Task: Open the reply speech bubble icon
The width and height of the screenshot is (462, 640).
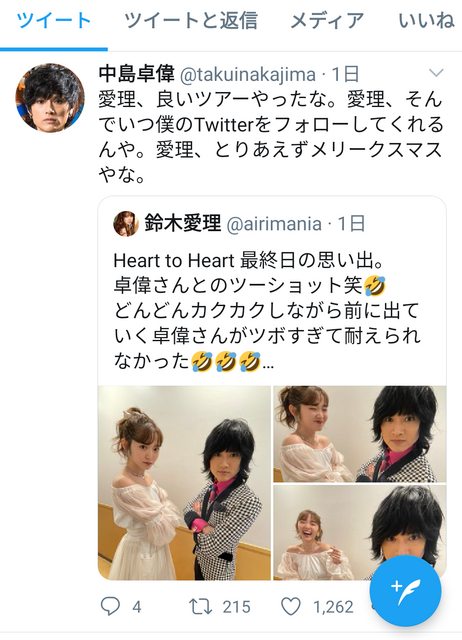Action: (x=110, y=606)
